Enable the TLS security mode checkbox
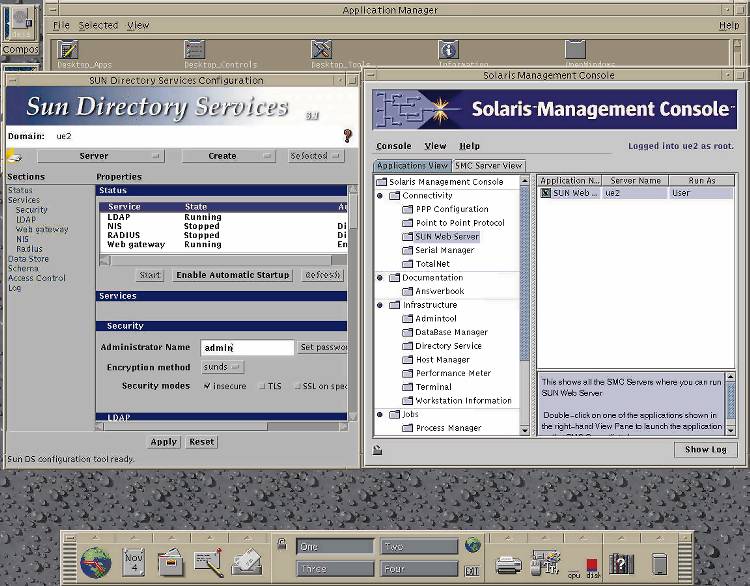The width and height of the screenshot is (750, 586). [x=262, y=386]
